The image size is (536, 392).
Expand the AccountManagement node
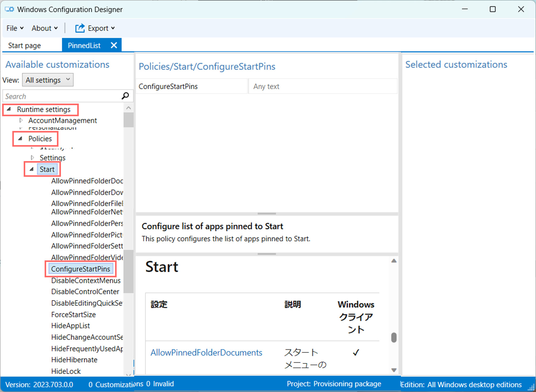[x=21, y=120]
